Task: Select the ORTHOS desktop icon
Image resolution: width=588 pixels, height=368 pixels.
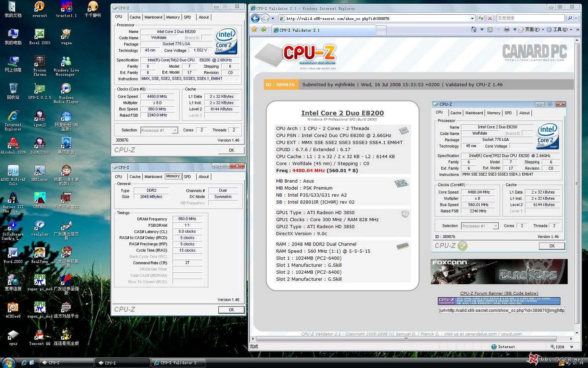Action: (40, 201)
